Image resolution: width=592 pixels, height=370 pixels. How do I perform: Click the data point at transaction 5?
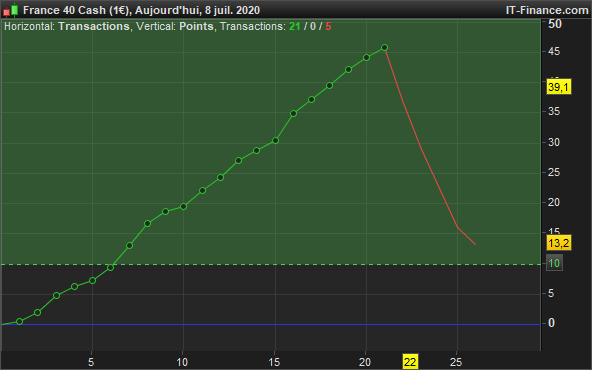pos(92,281)
